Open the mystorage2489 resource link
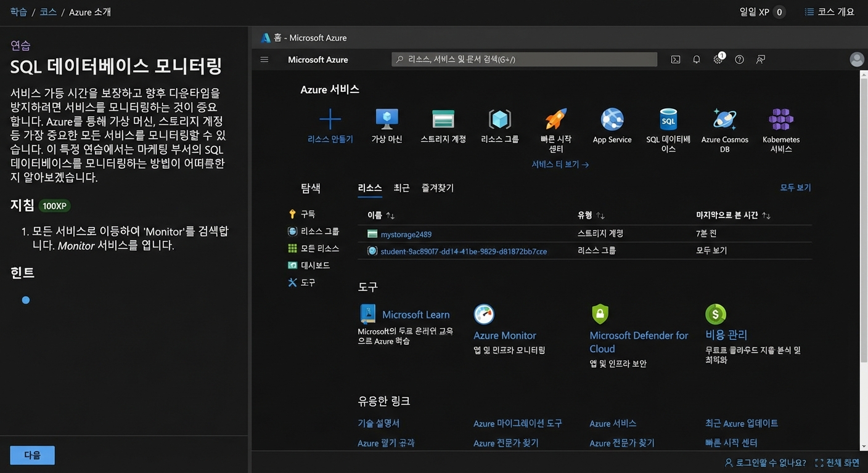Screen dimensions: 868x473 (406, 234)
